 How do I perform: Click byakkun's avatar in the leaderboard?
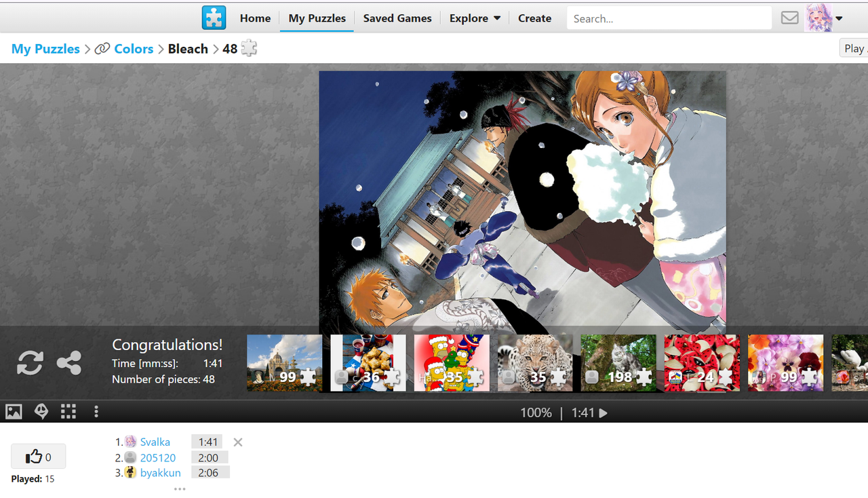point(130,473)
